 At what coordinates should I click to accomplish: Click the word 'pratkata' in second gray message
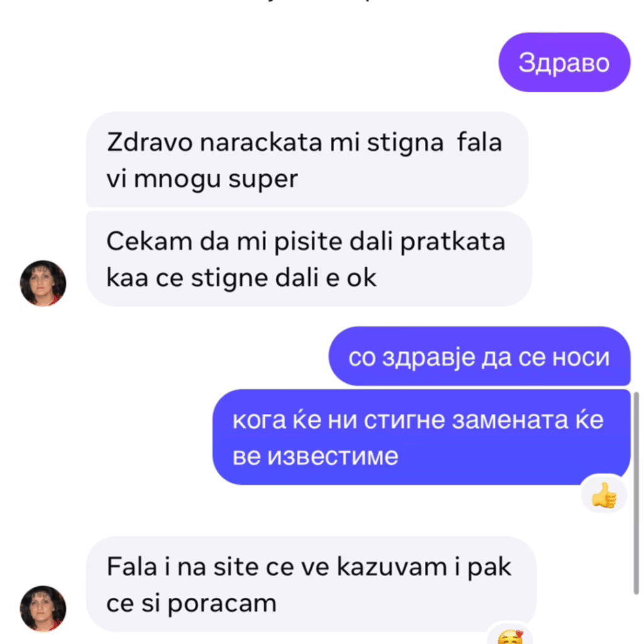tap(453, 241)
